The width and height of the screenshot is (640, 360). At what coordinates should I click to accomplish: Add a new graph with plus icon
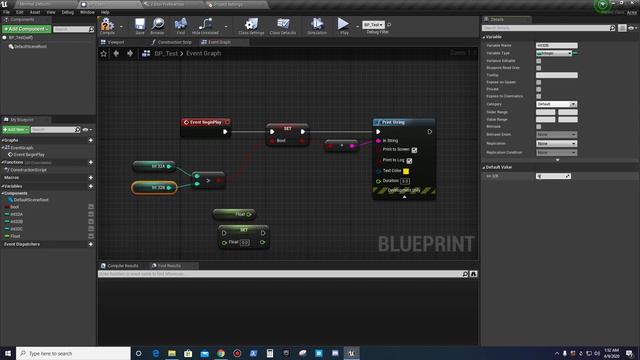click(x=91, y=140)
